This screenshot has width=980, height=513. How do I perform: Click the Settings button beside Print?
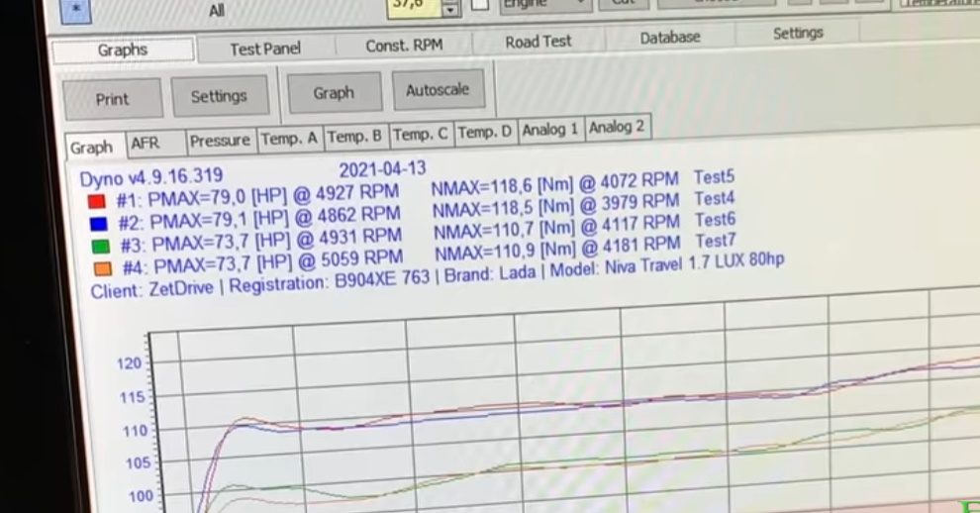[x=218, y=96]
